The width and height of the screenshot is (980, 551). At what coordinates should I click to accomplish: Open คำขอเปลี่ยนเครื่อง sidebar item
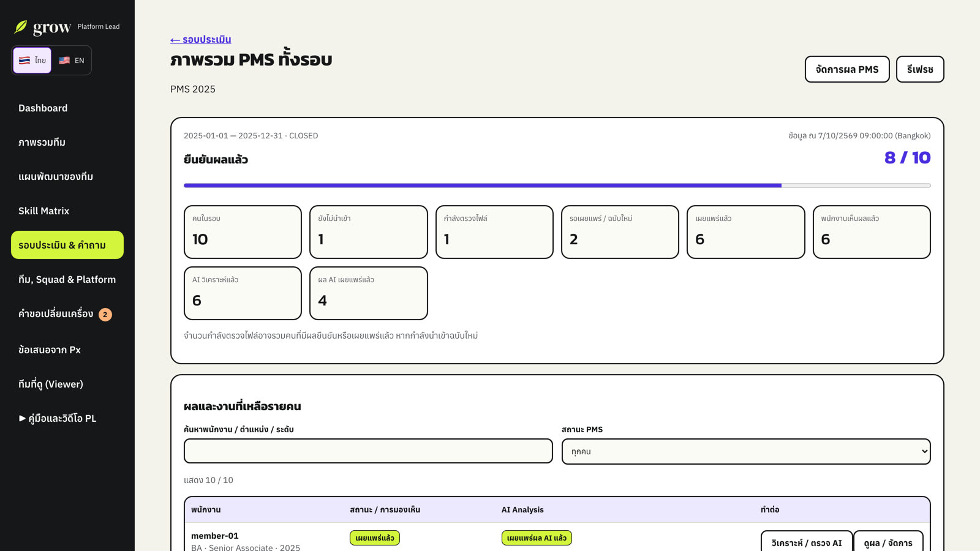tap(67, 314)
